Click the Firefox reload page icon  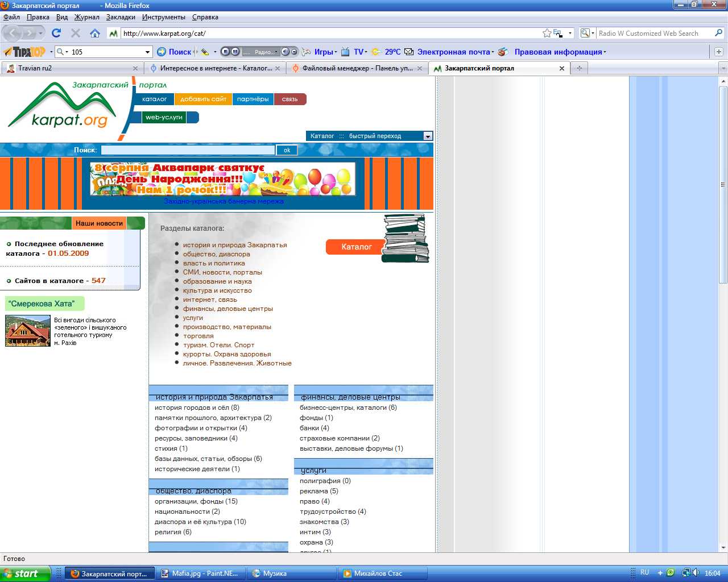click(56, 33)
